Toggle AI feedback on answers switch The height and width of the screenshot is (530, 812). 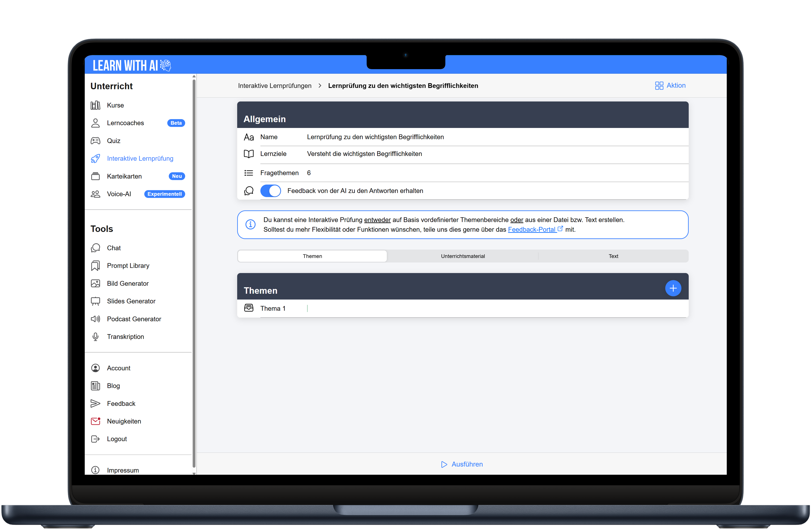point(271,191)
